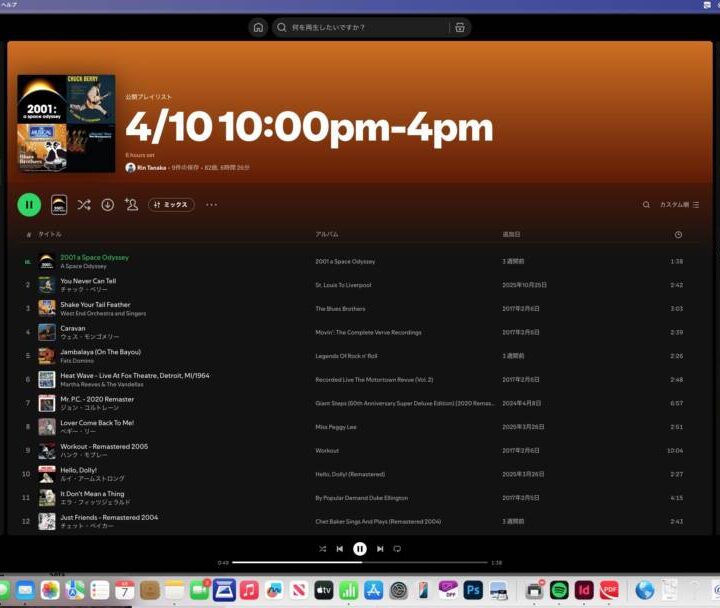The image size is (720, 608).
Task: Open album St. Louis To Liverpool
Action: (343, 285)
